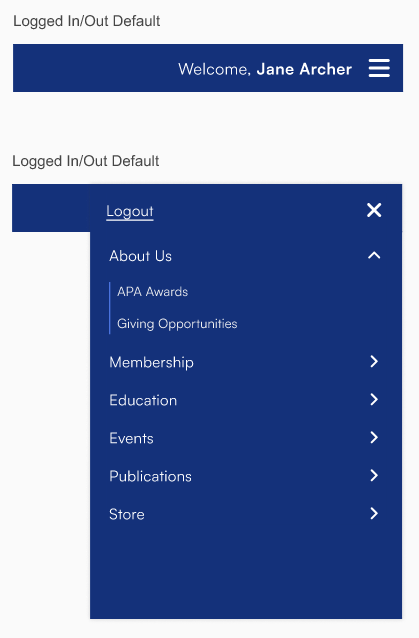The height and width of the screenshot is (638, 419).
Task: Select the Publications menu label
Action: pos(151,476)
